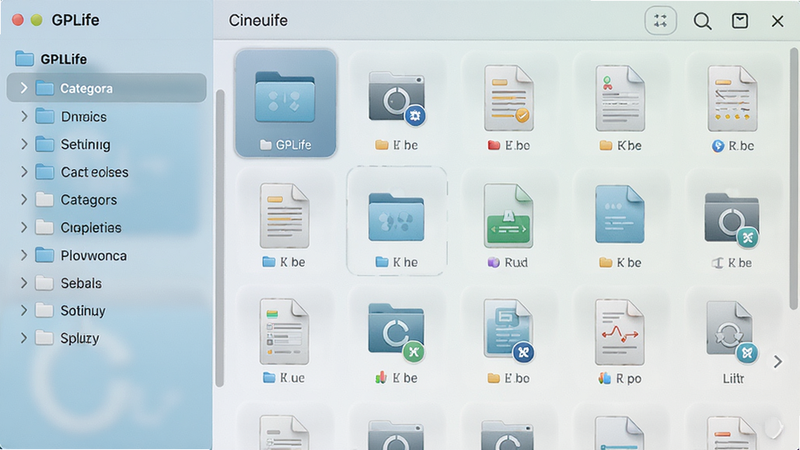
Task: Click the main file grid scrollbar
Action: [794, 179]
